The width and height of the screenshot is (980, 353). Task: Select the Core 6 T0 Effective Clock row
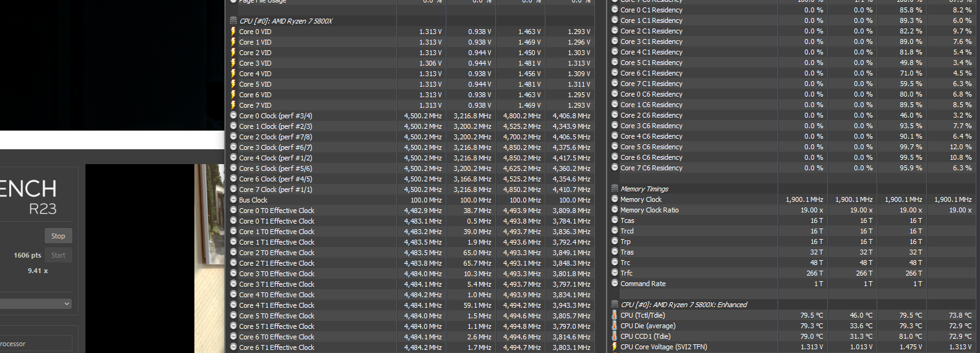[x=410, y=337]
